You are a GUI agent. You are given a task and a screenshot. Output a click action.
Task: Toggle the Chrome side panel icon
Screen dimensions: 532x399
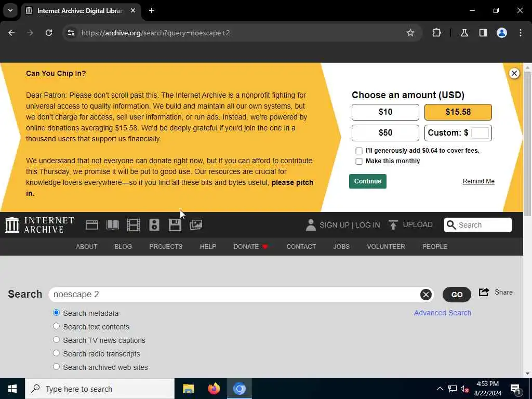coord(483,33)
